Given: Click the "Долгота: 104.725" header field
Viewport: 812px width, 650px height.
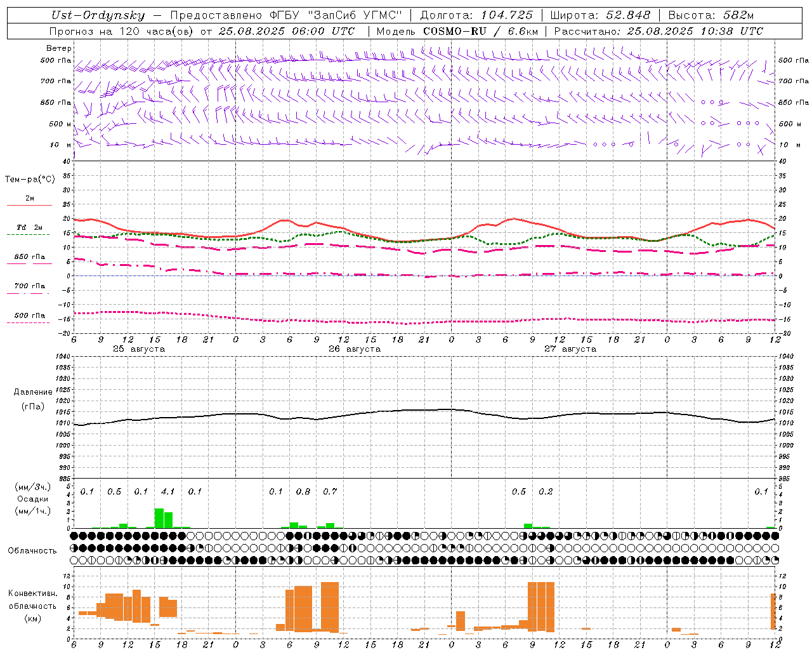Looking at the screenshot, I should coord(476,16).
